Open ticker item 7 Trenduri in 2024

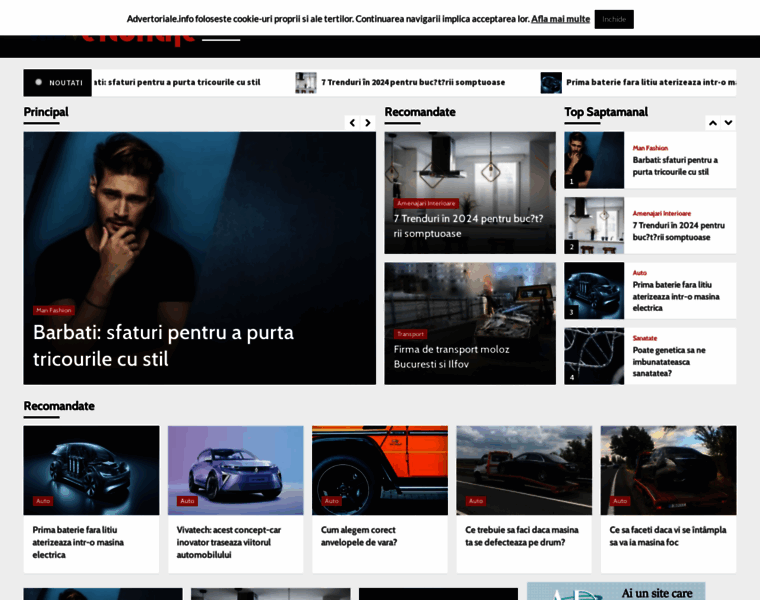click(413, 82)
